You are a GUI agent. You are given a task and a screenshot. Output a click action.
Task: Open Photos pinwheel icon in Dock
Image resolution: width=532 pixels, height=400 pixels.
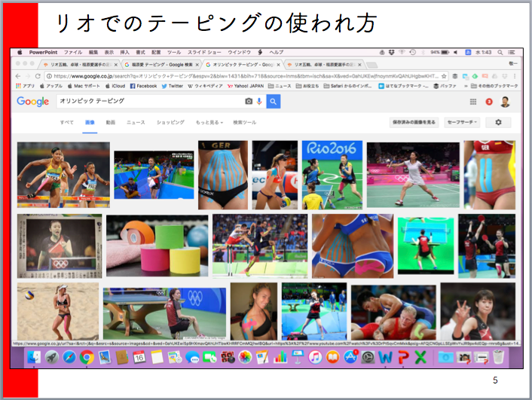tap(245, 358)
